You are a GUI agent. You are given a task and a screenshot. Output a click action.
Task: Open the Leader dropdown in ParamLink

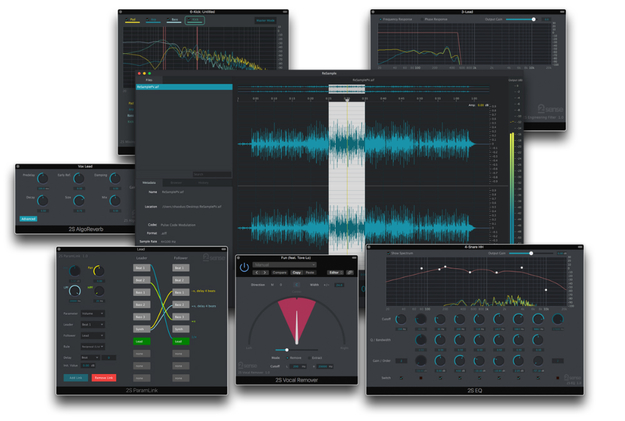(93, 325)
